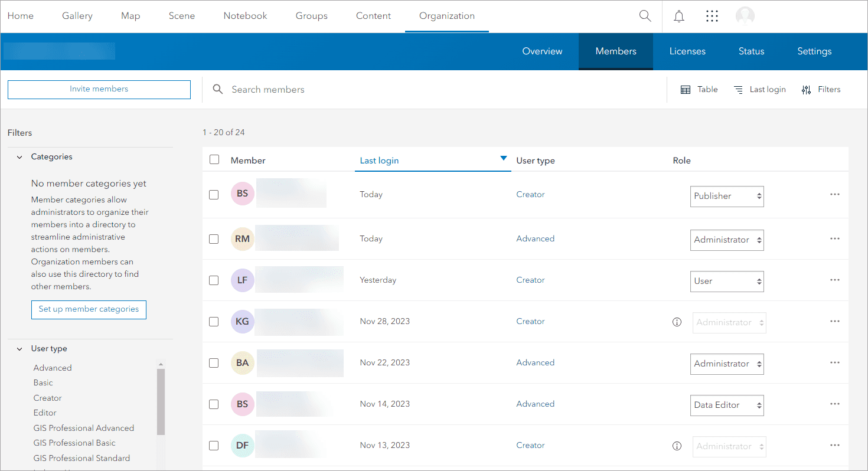Click the Last login sort option in toolbar
868x471 pixels.
tap(759, 89)
